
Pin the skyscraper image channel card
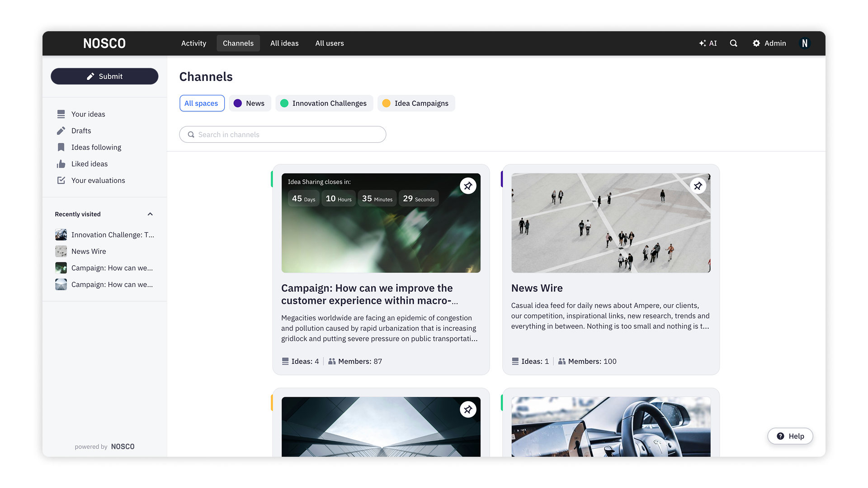[x=468, y=409]
